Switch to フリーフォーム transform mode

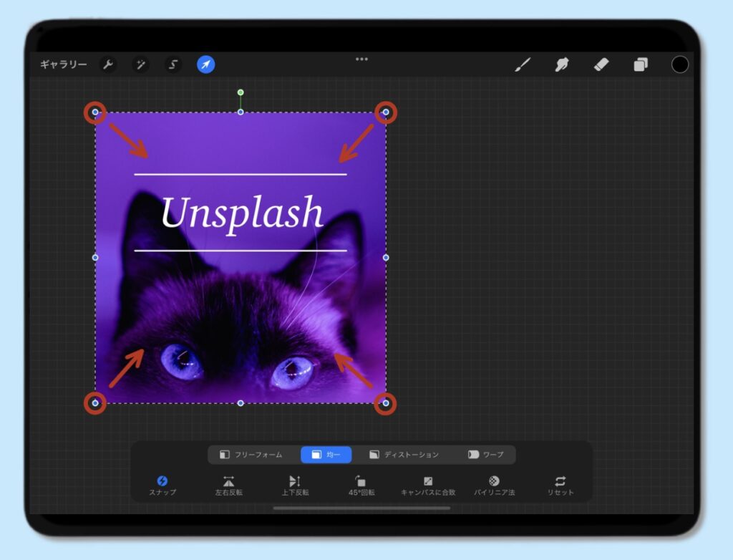click(x=251, y=455)
